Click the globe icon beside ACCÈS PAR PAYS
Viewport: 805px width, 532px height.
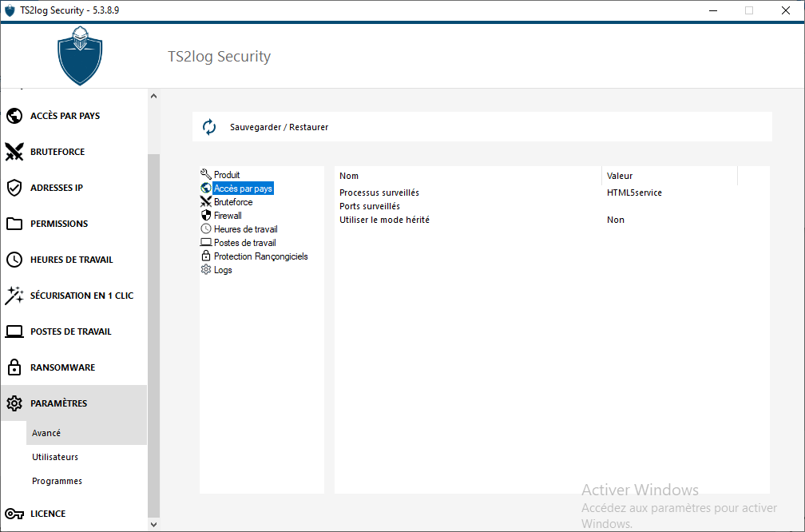[x=14, y=116]
